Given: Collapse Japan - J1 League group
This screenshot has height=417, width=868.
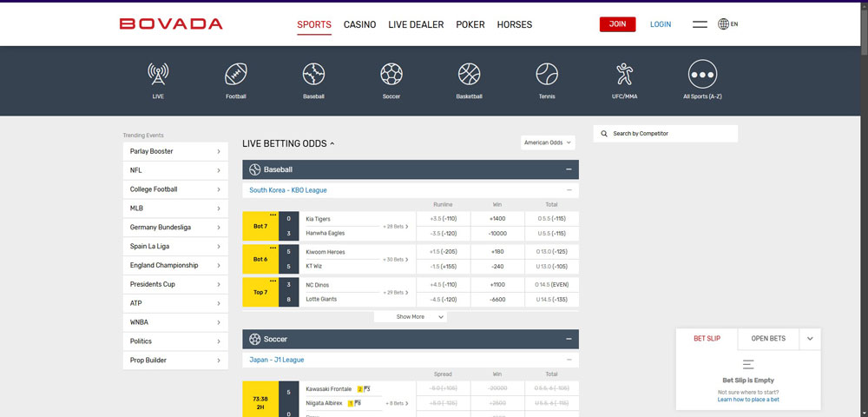Looking at the screenshot, I should click(569, 360).
